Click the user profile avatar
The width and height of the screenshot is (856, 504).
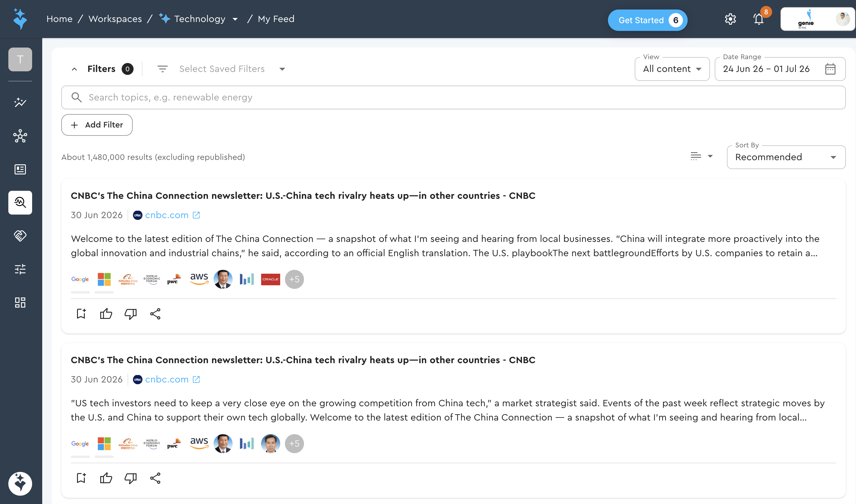coord(842,19)
